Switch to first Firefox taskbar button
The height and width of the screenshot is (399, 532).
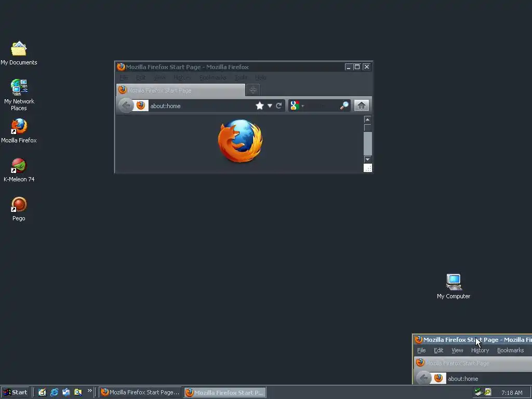pyautogui.click(x=140, y=392)
